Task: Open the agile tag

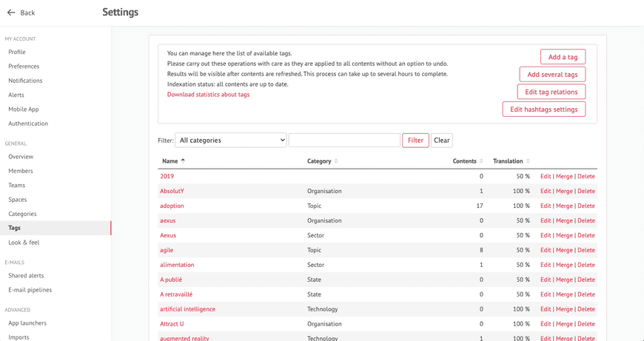Action: [x=167, y=250]
